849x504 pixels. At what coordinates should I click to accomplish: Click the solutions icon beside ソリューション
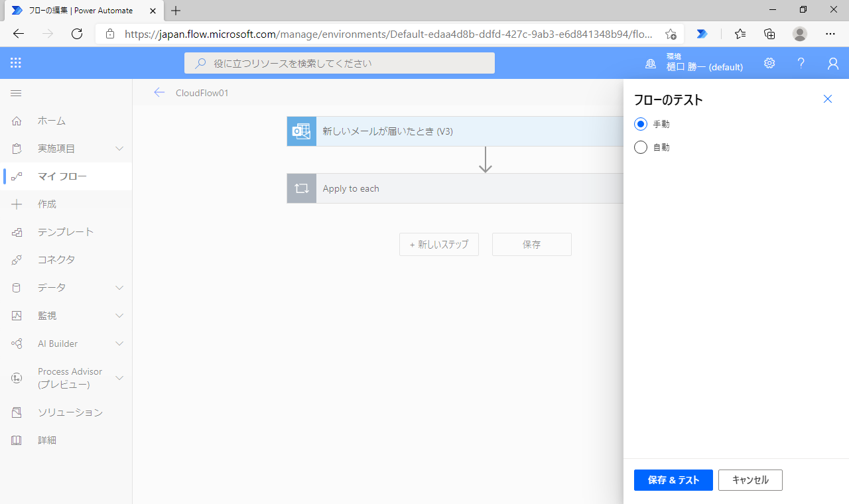click(17, 412)
